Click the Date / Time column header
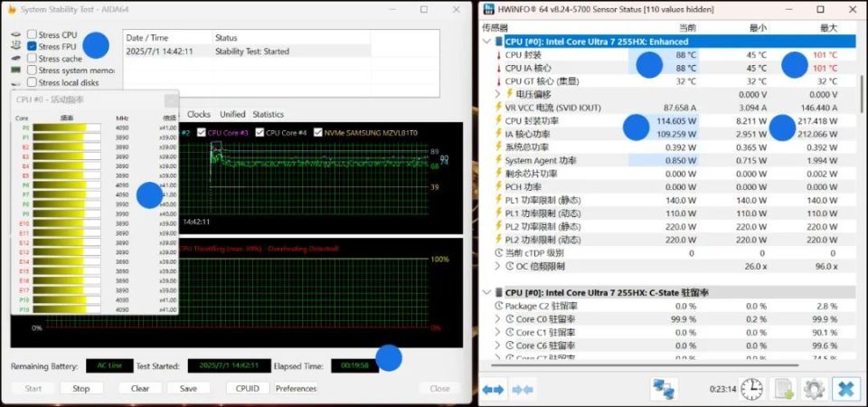 (x=168, y=38)
